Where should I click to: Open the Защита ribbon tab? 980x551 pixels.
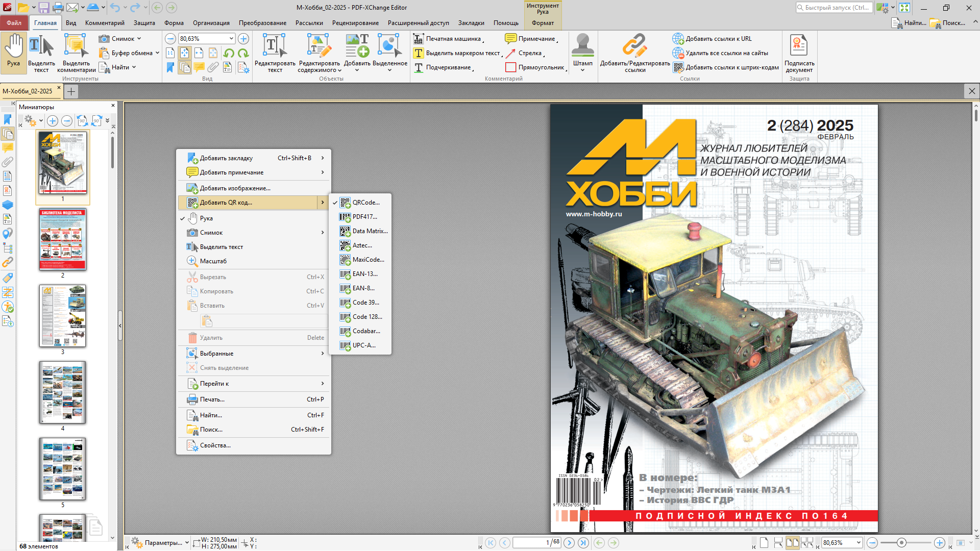[144, 23]
